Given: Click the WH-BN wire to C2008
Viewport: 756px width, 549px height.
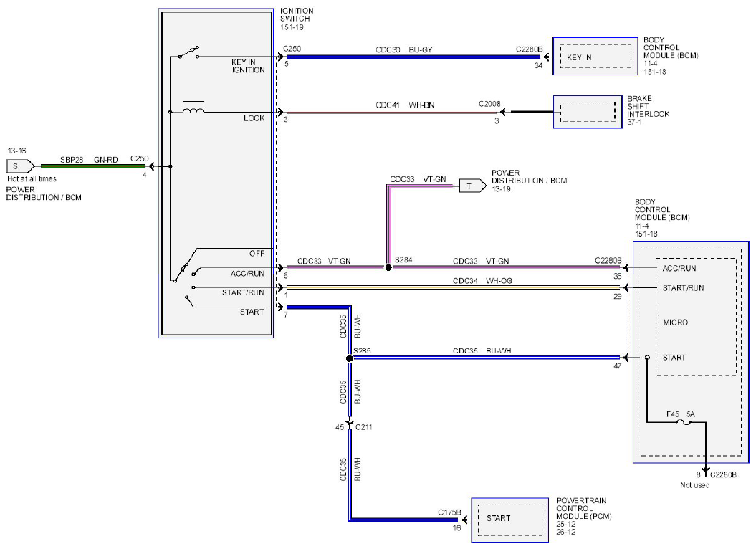Looking at the screenshot, I should pos(391,112).
